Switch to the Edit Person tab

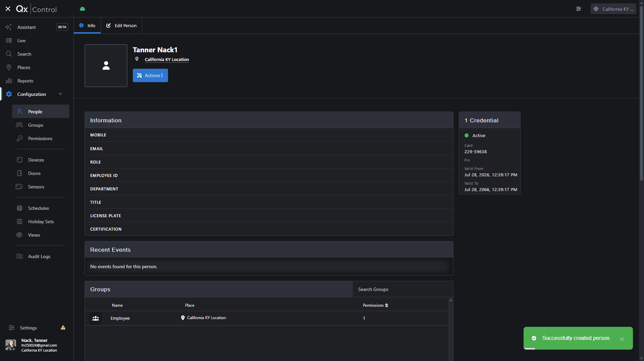(121, 25)
